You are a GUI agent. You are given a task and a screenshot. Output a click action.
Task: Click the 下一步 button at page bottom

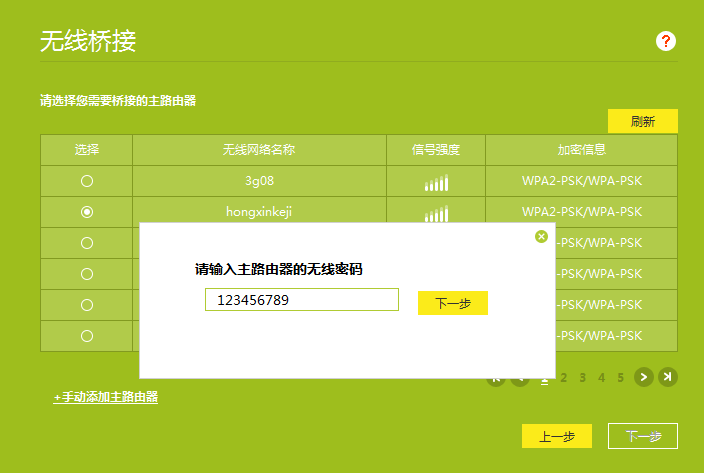coord(642,436)
